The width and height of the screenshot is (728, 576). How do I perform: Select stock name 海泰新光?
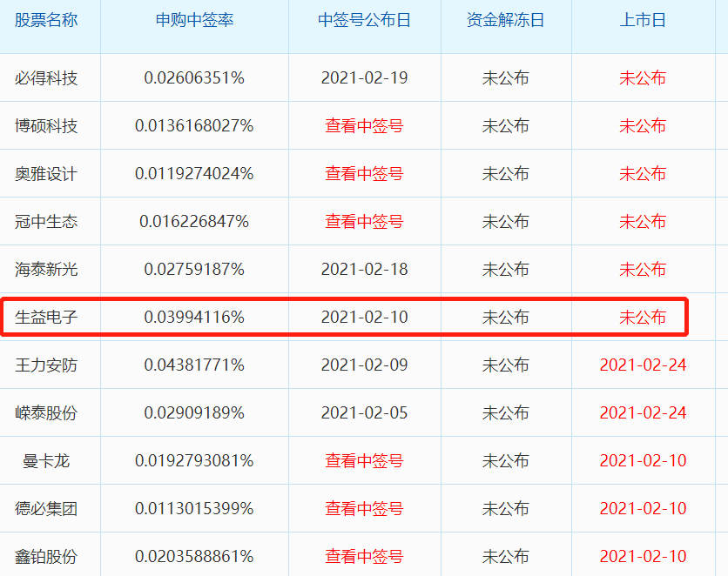pyautogui.click(x=46, y=269)
